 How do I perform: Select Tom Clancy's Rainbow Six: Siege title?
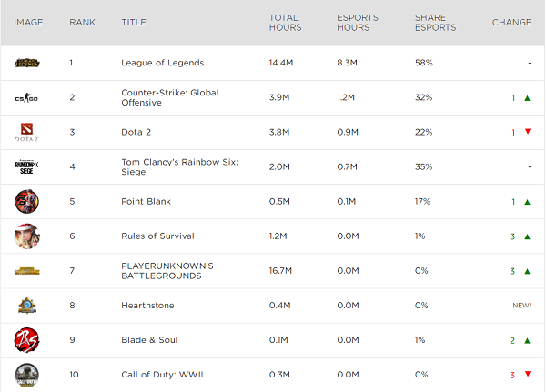(179, 166)
